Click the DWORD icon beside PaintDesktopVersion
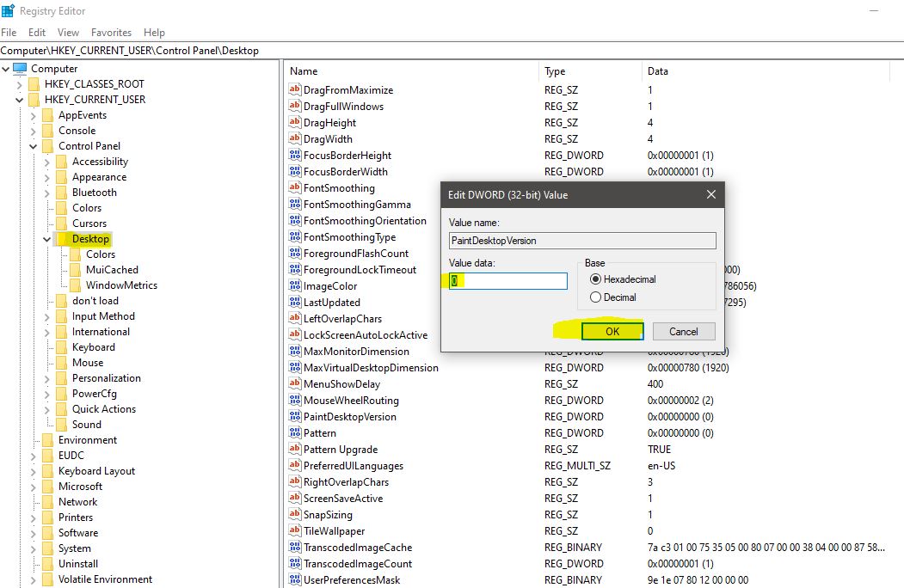The width and height of the screenshot is (904, 588). point(297,416)
